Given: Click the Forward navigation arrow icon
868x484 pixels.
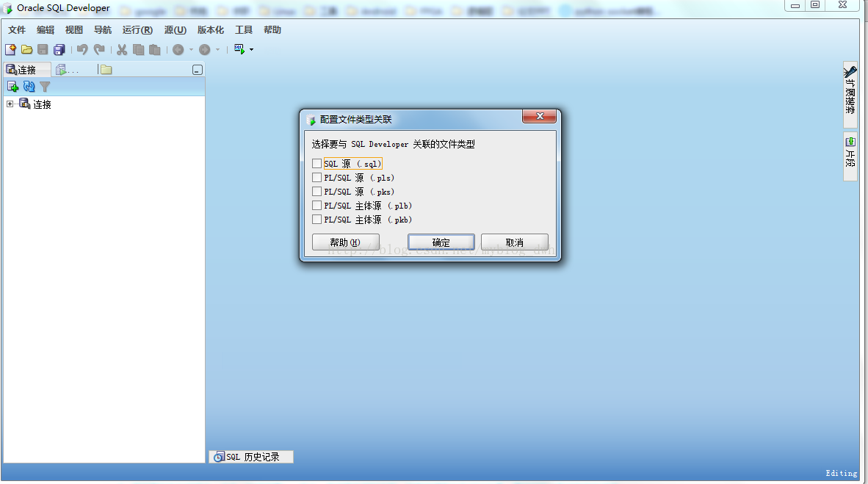Looking at the screenshot, I should (x=205, y=50).
